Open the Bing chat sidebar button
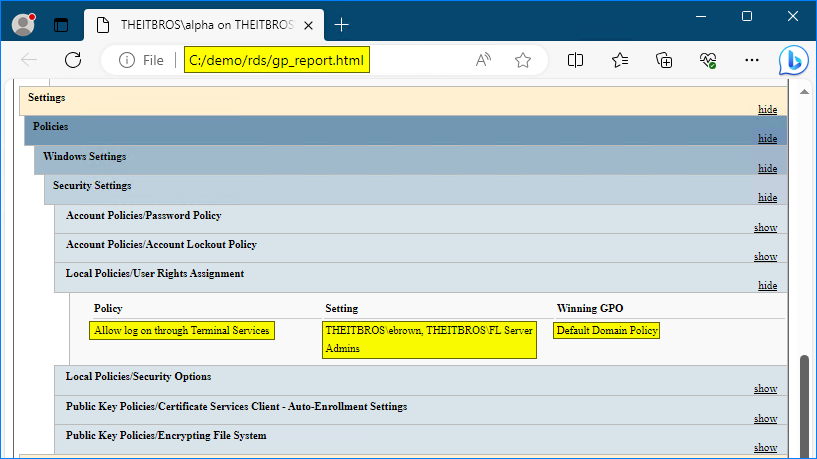The height and width of the screenshot is (459, 817). pyautogui.click(x=794, y=60)
